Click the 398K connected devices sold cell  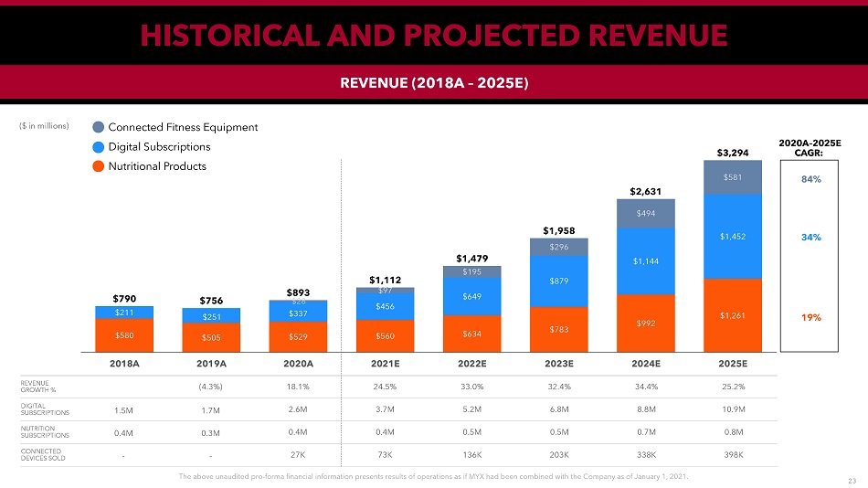point(733,453)
